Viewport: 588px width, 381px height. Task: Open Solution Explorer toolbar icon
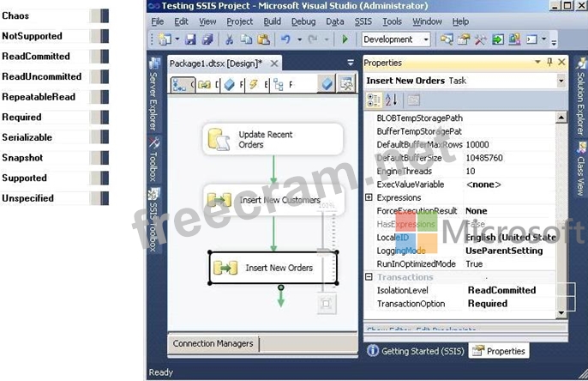tap(447, 39)
